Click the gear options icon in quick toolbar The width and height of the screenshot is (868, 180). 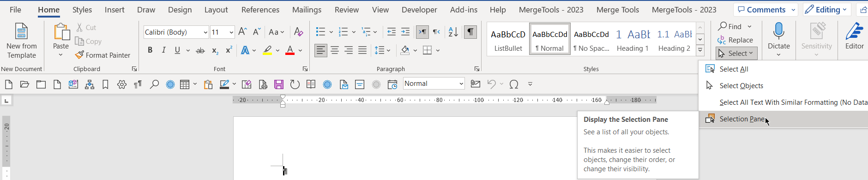[x=122, y=84]
